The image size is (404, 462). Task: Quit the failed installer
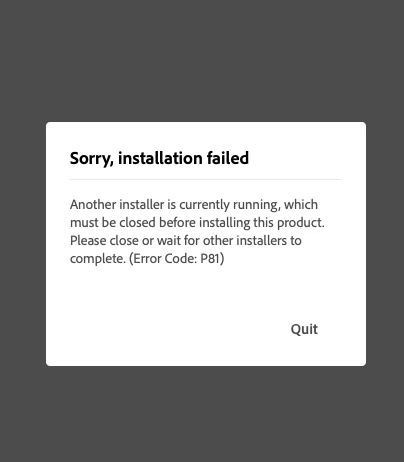pos(304,330)
